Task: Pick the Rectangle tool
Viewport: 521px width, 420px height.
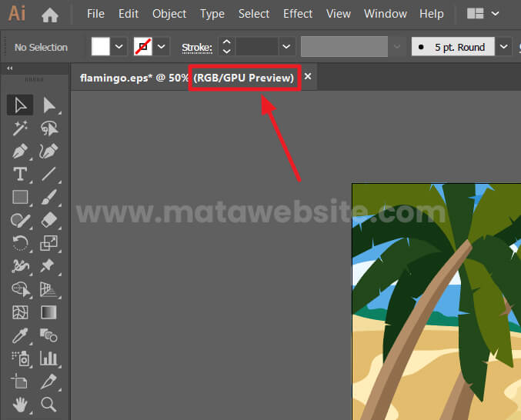Action: (20, 198)
